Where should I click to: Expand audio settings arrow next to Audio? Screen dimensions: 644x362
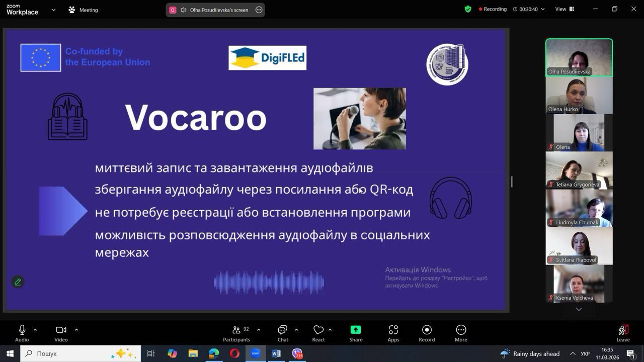click(35, 330)
